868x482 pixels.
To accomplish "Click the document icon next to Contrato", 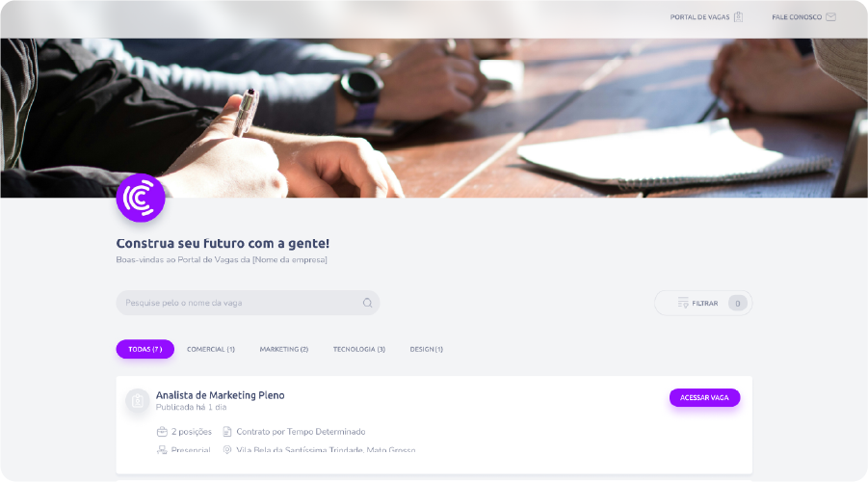I will (x=227, y=432).
